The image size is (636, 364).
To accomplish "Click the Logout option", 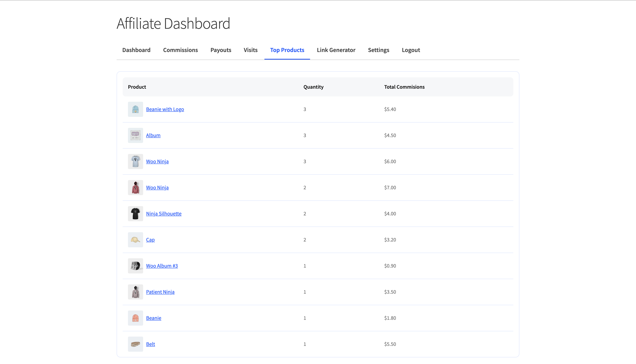I will click(411, 50).
